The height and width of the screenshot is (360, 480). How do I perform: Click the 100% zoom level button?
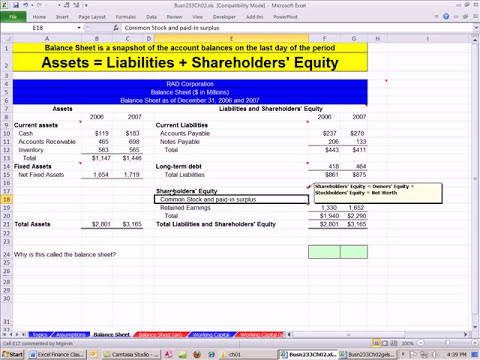pos(407,343)
